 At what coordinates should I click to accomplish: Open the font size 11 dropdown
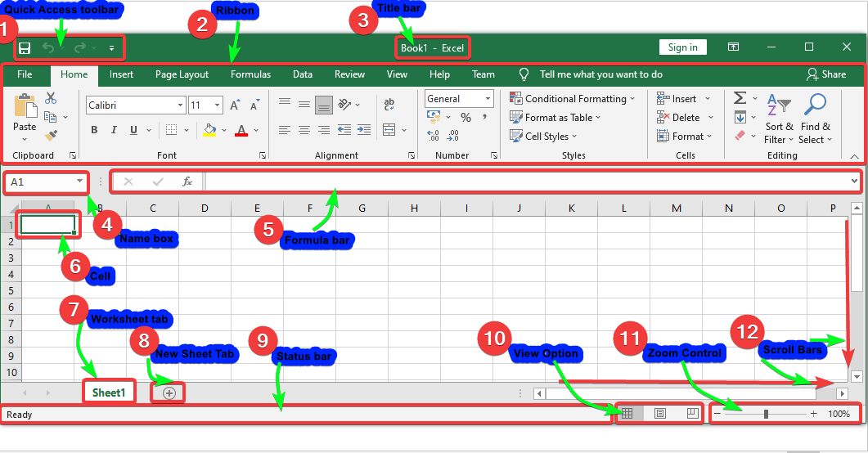click(x=217, y=105)
